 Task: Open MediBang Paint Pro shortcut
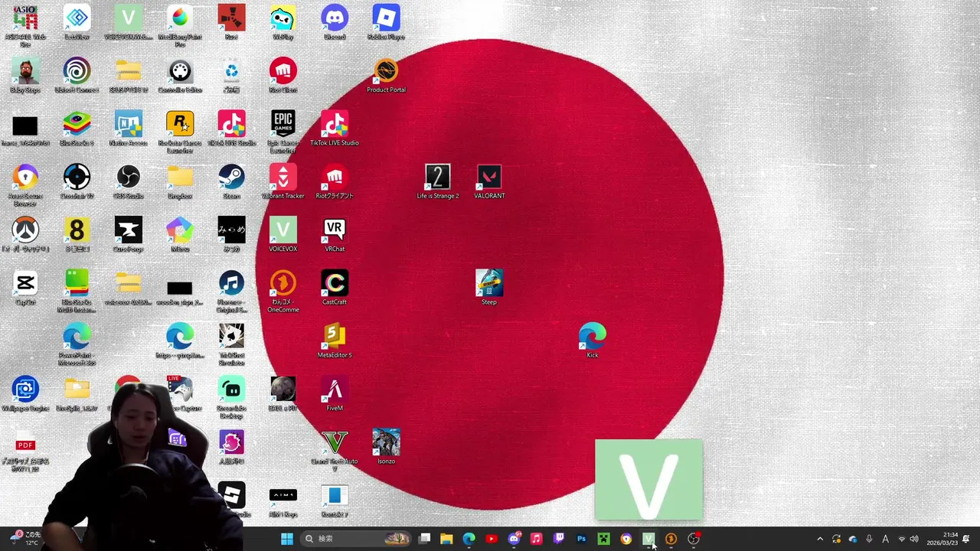point(180,24)
